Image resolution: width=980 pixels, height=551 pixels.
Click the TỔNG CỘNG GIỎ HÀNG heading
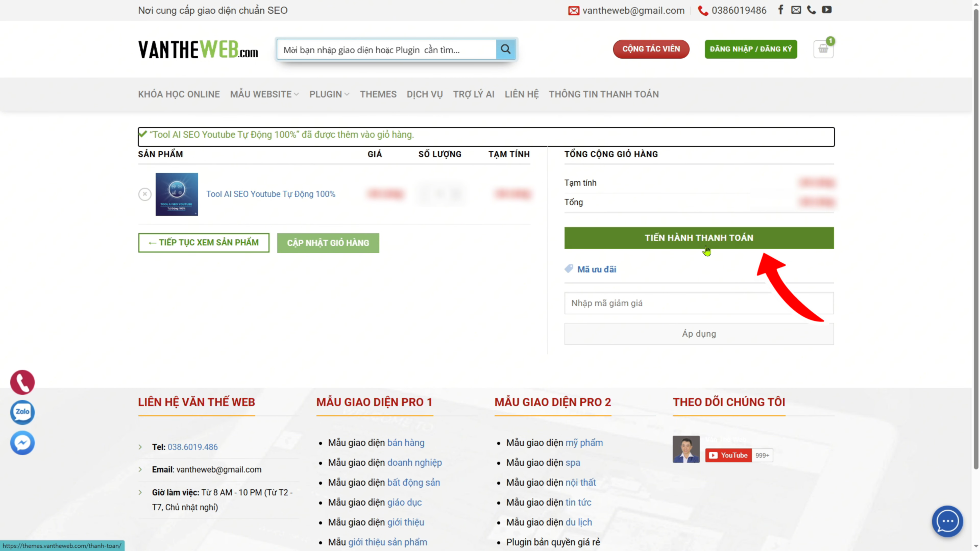(x=611, y=154)
